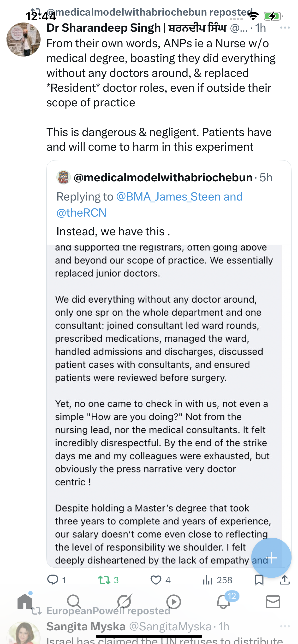Open Dr Sharandeep Singh's profile picture

24,40
